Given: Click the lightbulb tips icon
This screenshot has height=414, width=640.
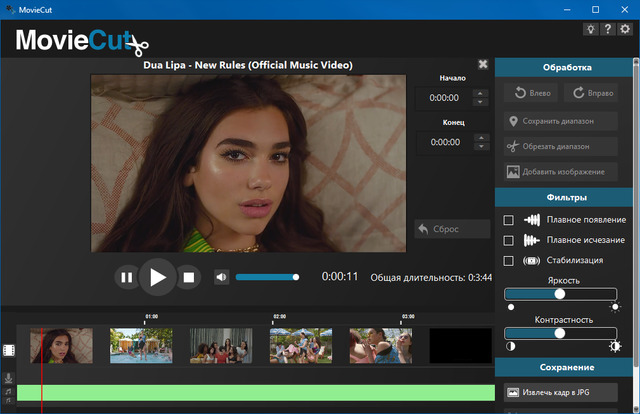Looking at the screenshot, I should [x=591, y=30].
